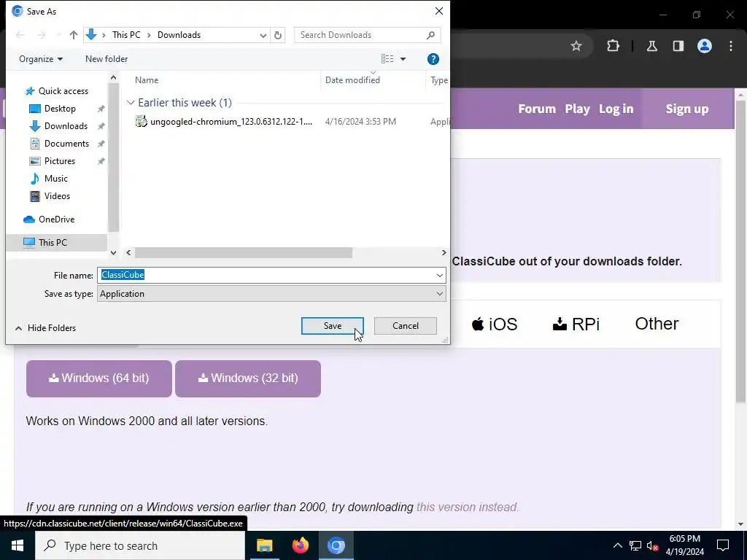Click the taskbar clock and date

[x=684, y=545]
